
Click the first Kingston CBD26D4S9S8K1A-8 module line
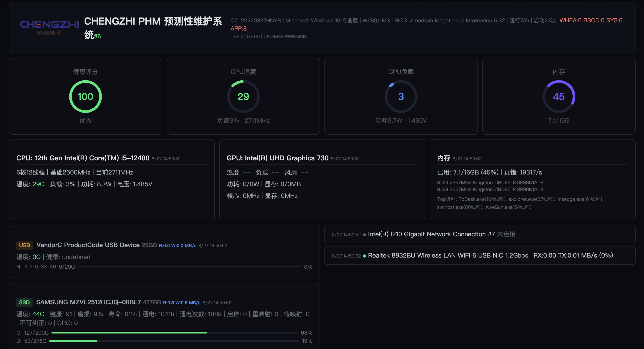(490, 182)
